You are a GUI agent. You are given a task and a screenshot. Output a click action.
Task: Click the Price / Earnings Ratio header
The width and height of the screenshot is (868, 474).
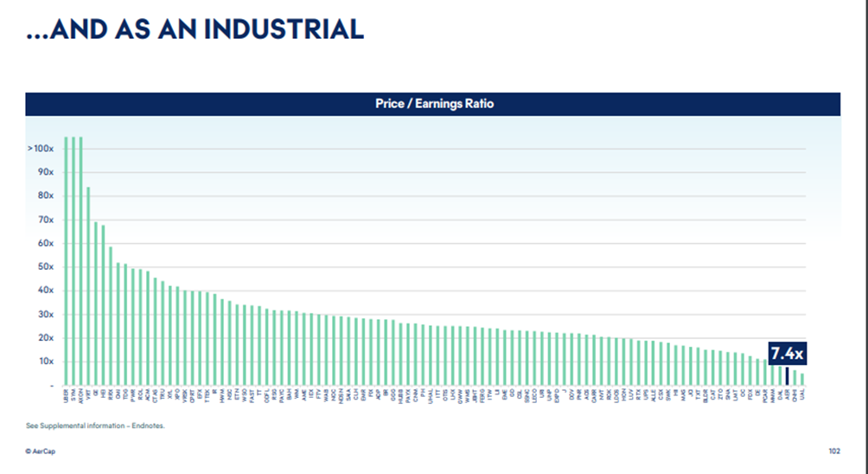433,104
